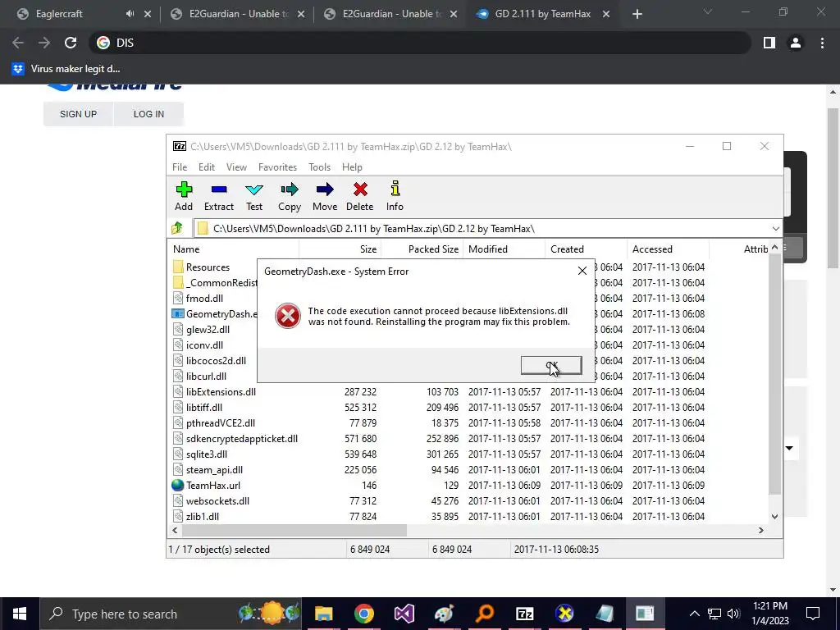Close the System Error dialog

click(x=582, y=271)
